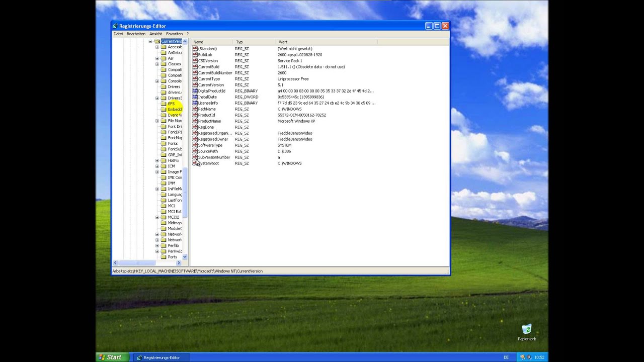The width and height of the screenshot is (644, 362).
Task: Select the CurrentType value name
Action: pyautogui.click(x=209, y=79)
